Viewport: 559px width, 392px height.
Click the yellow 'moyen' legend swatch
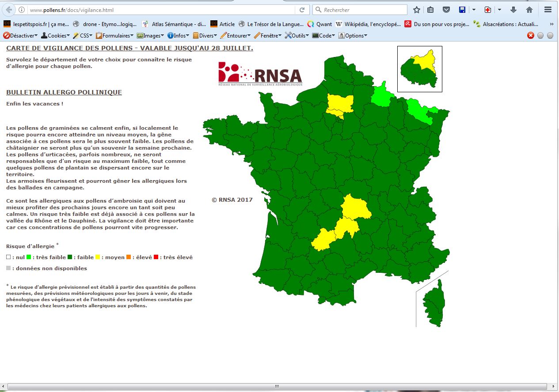tap(98, 257)
